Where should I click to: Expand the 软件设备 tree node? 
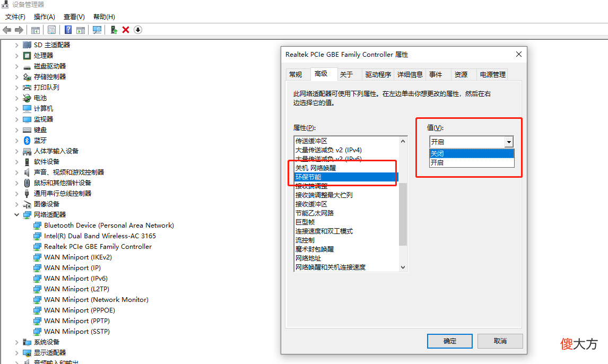16,162
